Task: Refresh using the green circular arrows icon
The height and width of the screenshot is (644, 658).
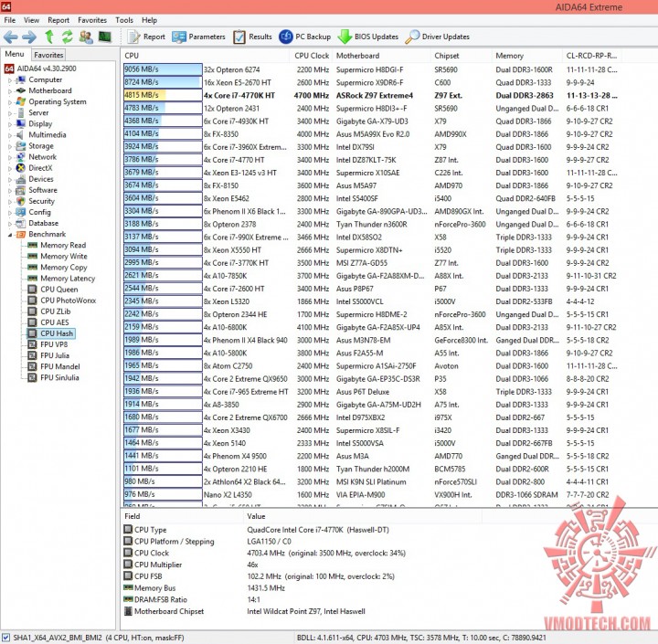Action: (67, 37)
